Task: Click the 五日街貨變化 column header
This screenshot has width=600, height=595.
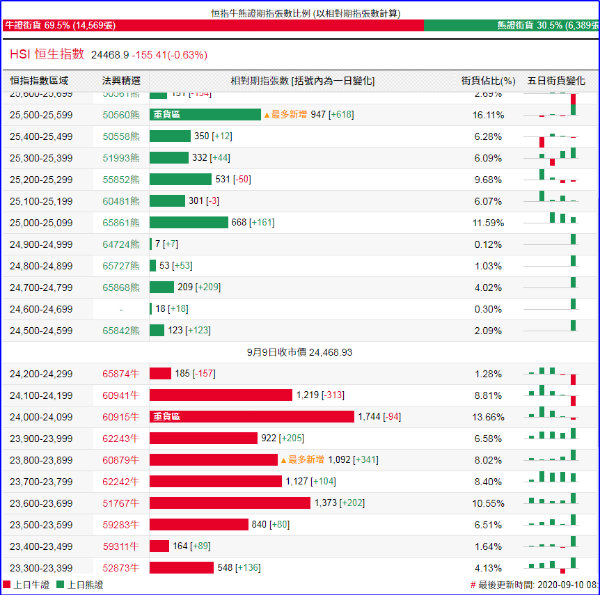Action: pyautogui.click(x=556, y=81)
